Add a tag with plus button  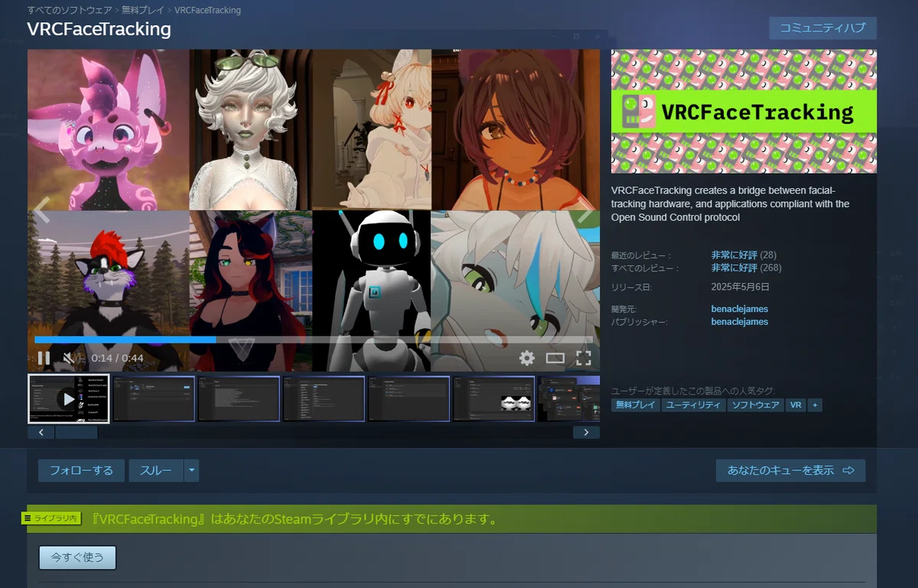815,405
